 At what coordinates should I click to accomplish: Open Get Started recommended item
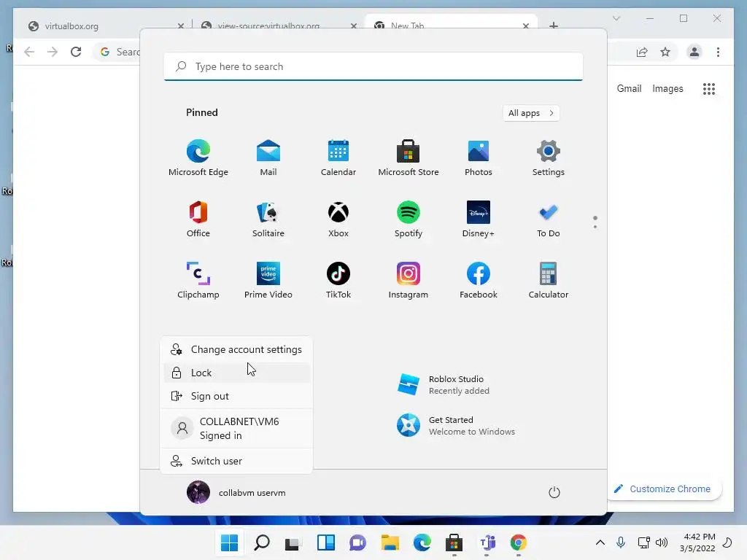457,426
